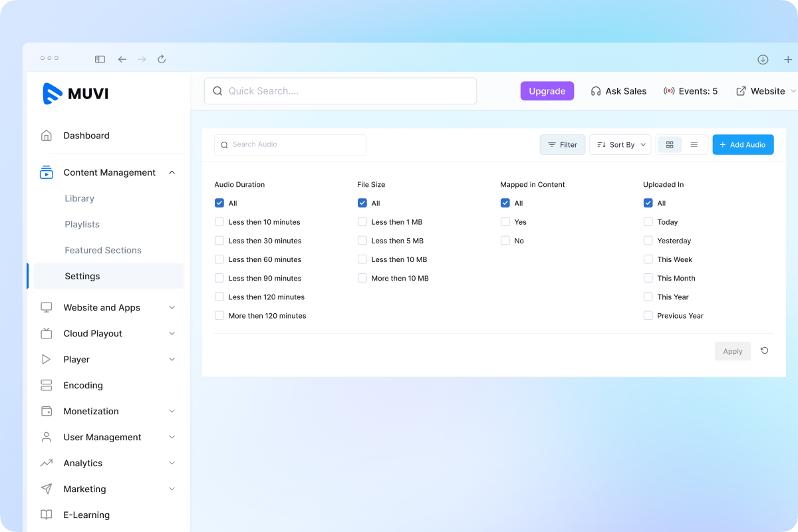The height and width of the screenshot is (532, 798).
Task: Open Cloud Playout using its TV icon
Action: [47, 333]
